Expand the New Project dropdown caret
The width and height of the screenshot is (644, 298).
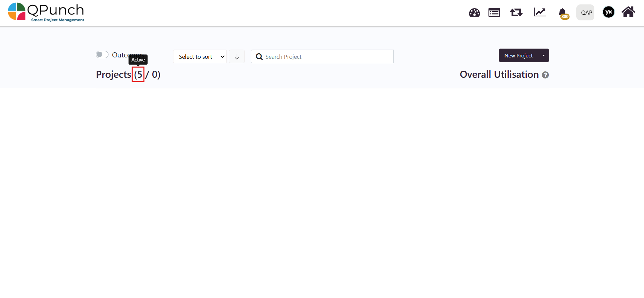(x=543, y=55)
